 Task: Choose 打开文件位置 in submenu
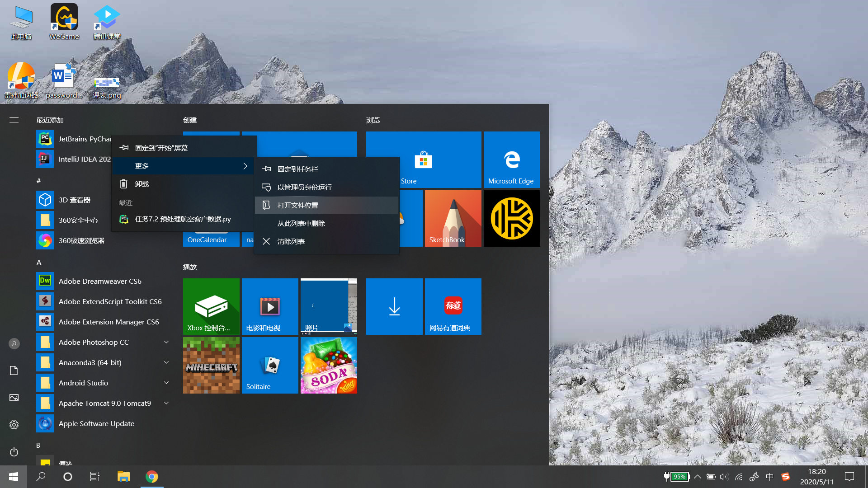(326, 205)
